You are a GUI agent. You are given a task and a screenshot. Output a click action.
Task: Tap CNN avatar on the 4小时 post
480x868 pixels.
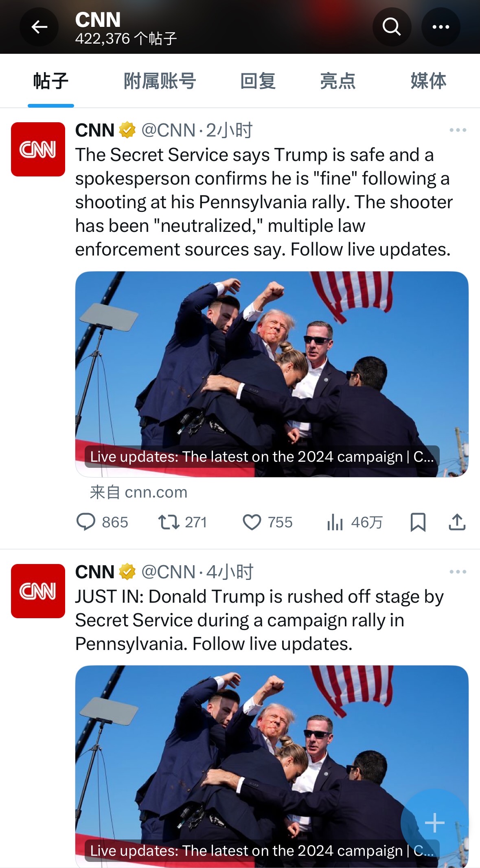[x=38, y=591]
